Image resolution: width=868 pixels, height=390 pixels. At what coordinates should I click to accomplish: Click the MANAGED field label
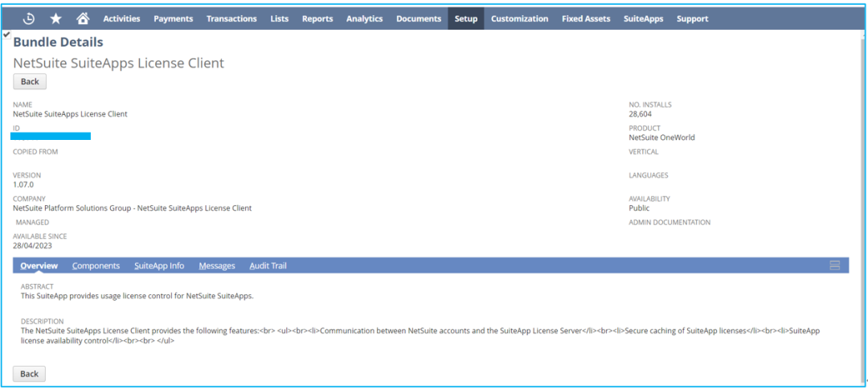coord(32,222)
